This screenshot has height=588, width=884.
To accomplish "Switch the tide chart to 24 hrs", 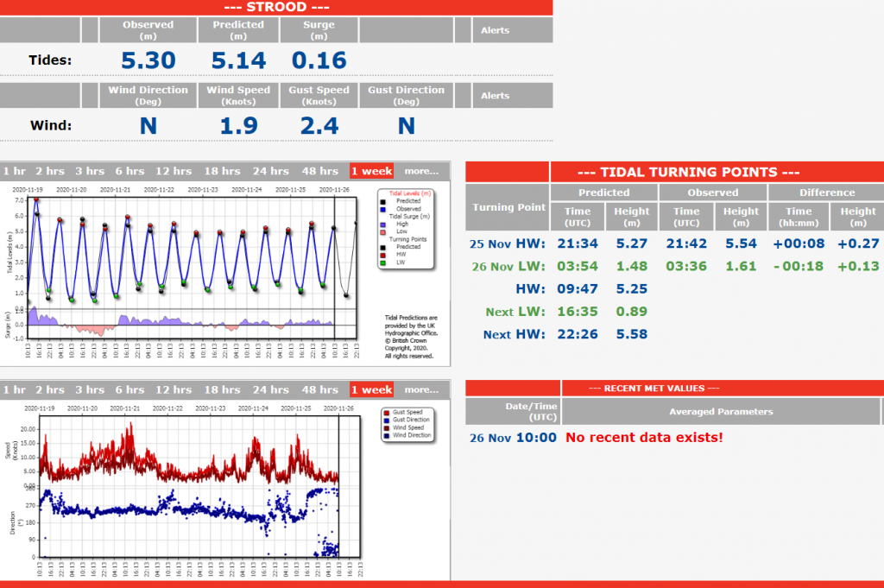I will point(270,171).
